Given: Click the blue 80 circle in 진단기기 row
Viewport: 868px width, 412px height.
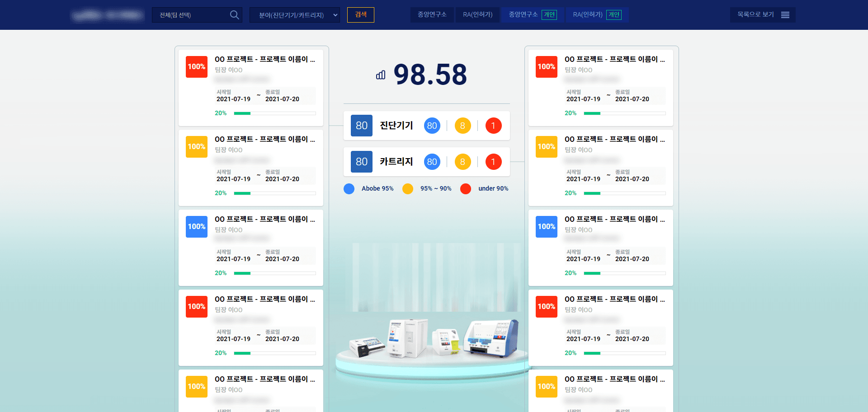Looking at the screenshot, I should [432, 126].
